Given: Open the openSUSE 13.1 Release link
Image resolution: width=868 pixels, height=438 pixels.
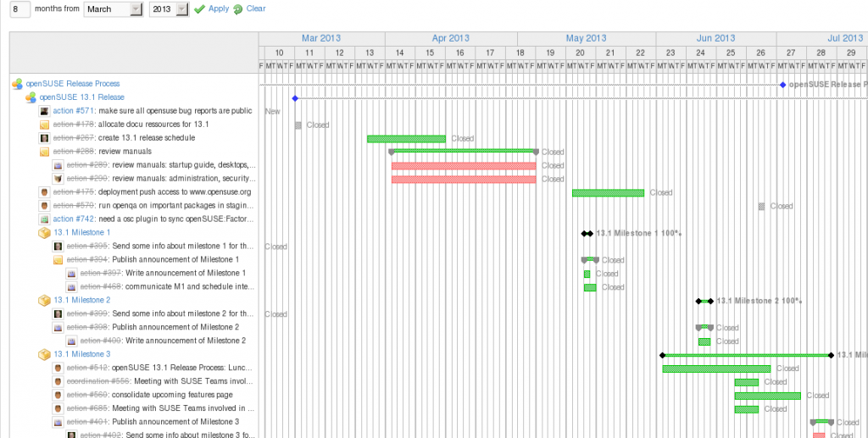Looking at the screenshot, I should [82, 97].
